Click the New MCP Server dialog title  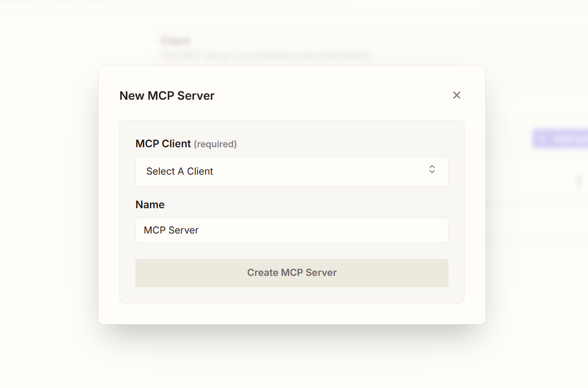pyautogui.click(x=167, y=96)
